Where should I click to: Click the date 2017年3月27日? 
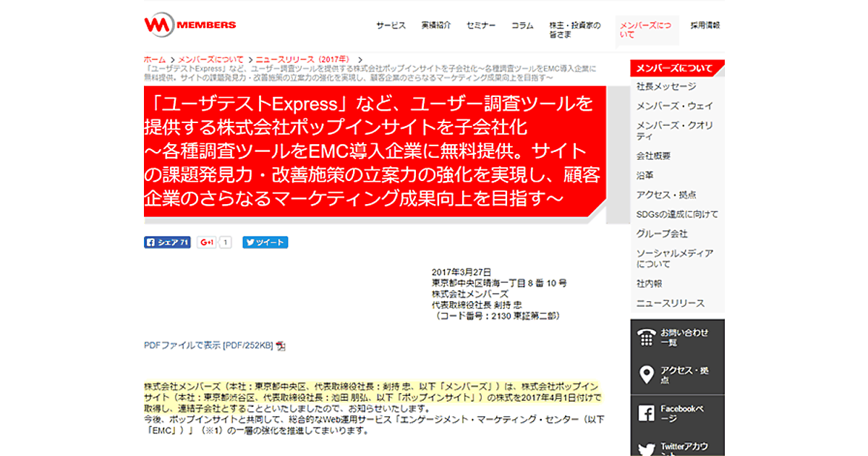pos(461,271)
